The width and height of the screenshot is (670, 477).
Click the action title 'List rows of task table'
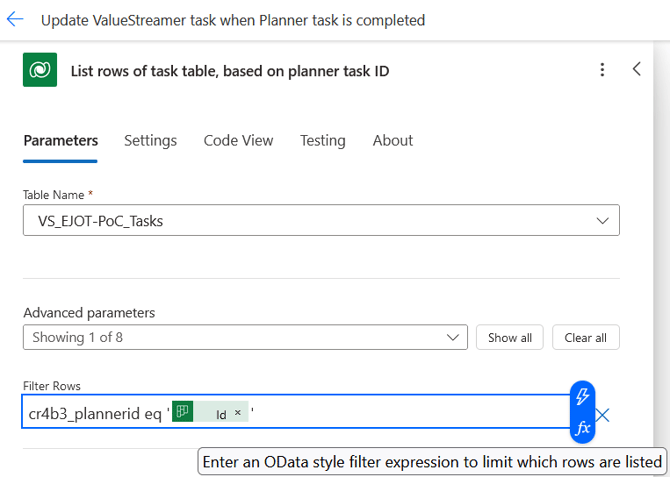pos(229,70)
